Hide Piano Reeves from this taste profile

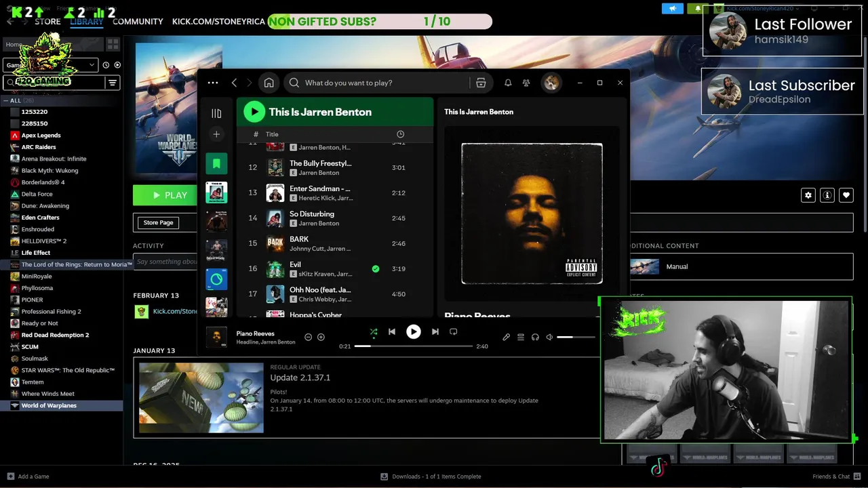[308, 337]
